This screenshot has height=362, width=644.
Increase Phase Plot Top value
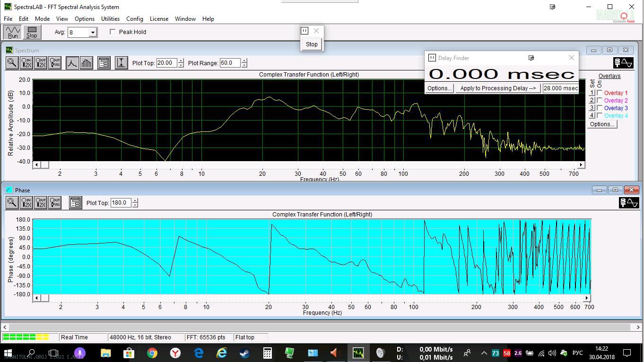pos(135,200)
